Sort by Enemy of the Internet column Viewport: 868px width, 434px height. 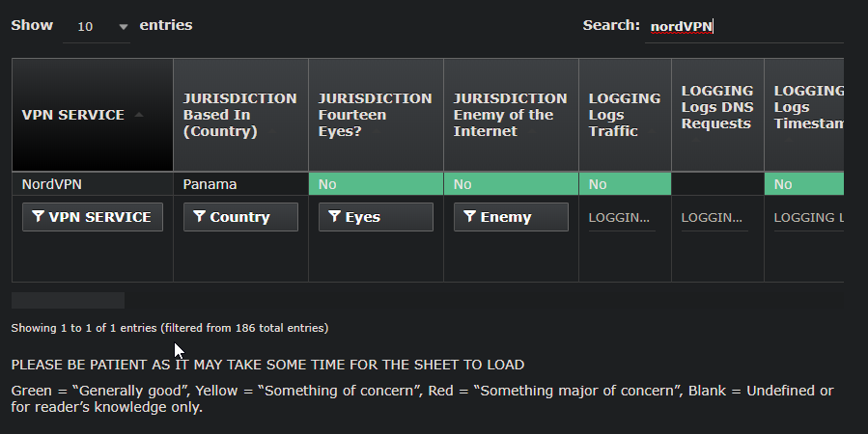point(511,115)
